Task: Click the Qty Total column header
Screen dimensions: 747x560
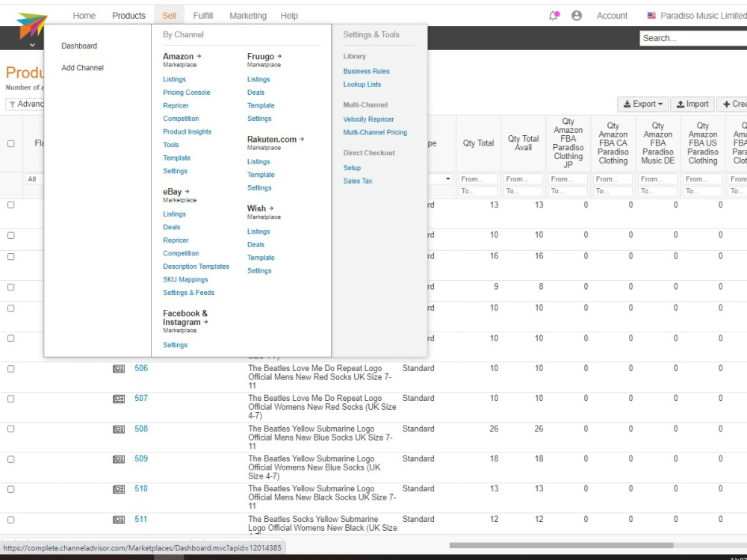Action: [x=478, y=143]
